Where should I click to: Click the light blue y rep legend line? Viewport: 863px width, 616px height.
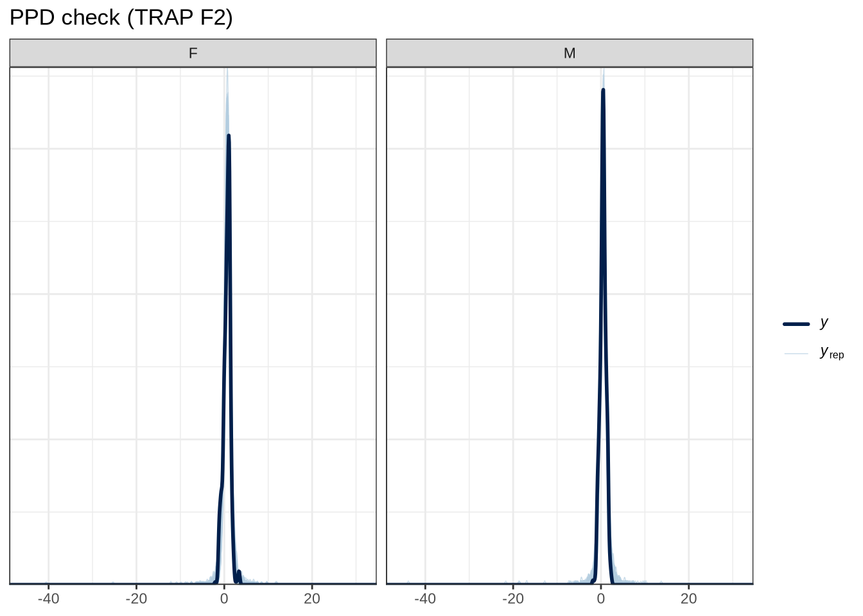tap(796, 354)
